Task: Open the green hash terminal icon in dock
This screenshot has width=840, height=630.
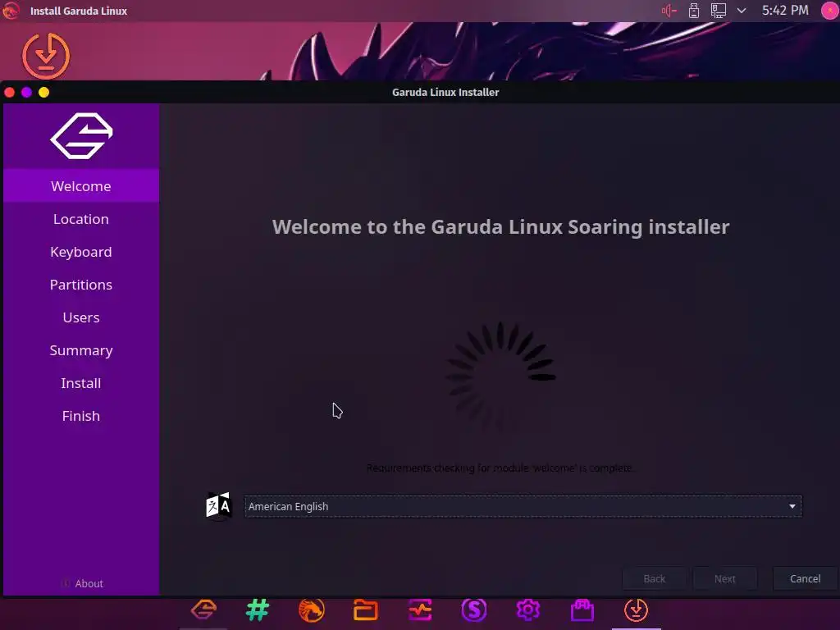Action: click(x=258, y=609)
